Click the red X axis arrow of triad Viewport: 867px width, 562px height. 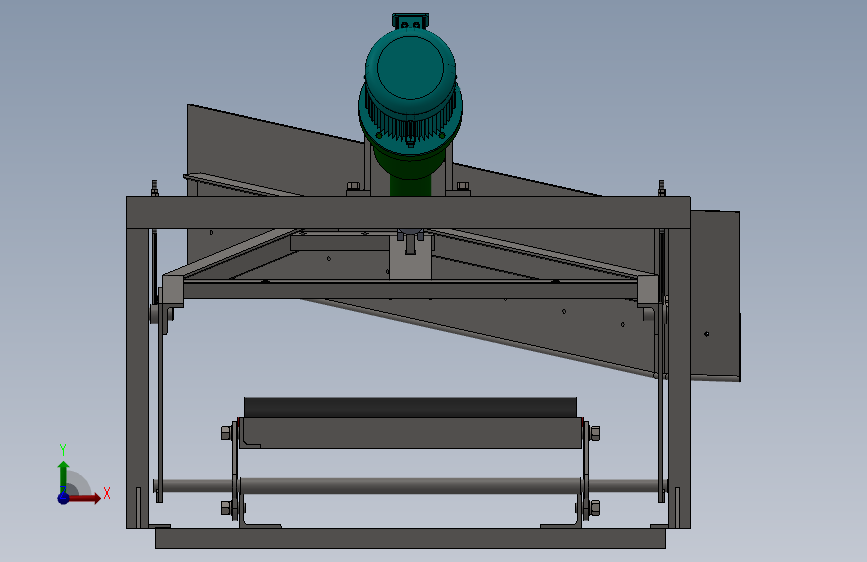click(x=84, y=498)
